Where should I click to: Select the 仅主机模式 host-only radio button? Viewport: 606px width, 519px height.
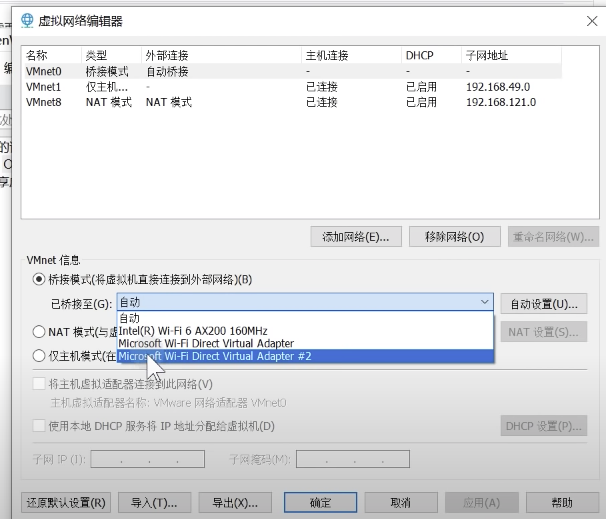point(39,356)
